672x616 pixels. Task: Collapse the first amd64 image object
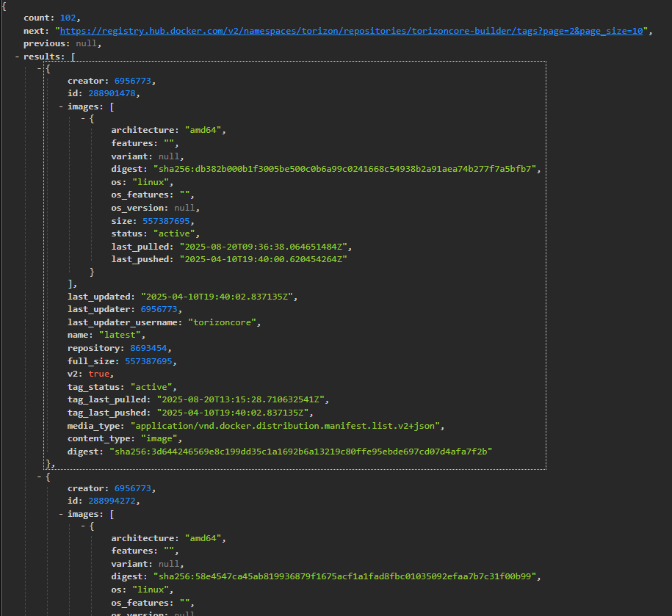coord(84,118)
